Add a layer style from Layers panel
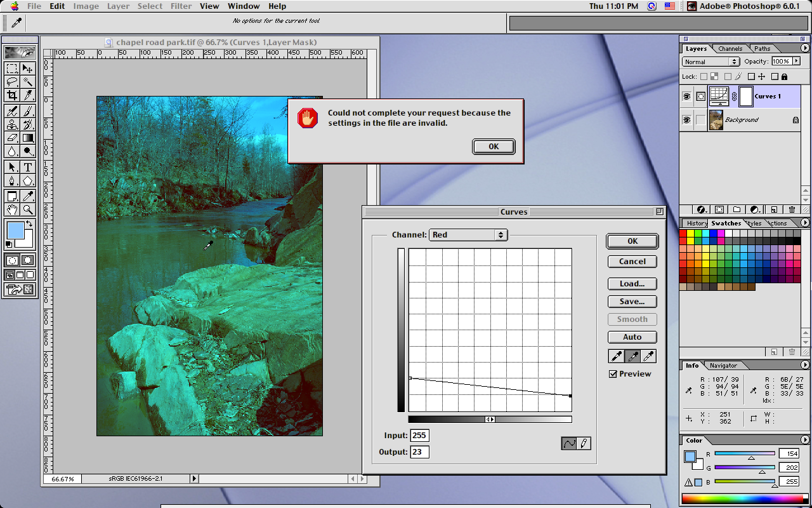Image resolution: width=812 pixels, height=508 pixels. click(702, 210)
